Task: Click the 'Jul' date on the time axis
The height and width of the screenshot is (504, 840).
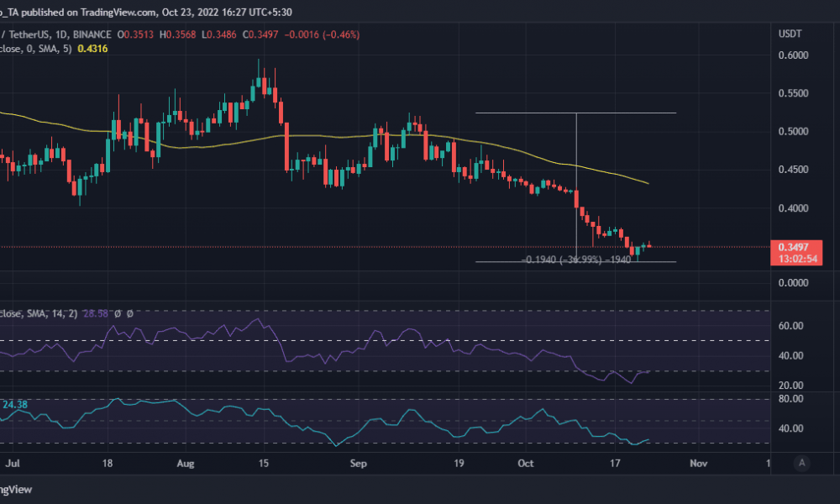Action: (13, 464)
